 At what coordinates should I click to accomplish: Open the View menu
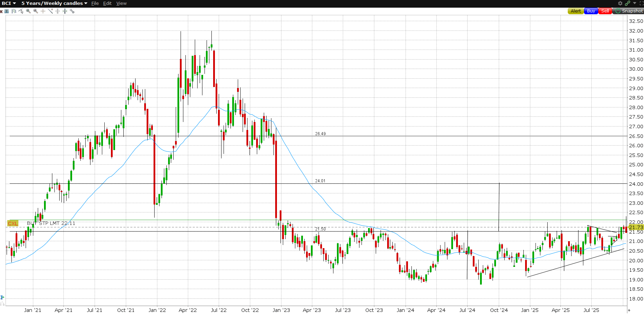pos(121,3)
